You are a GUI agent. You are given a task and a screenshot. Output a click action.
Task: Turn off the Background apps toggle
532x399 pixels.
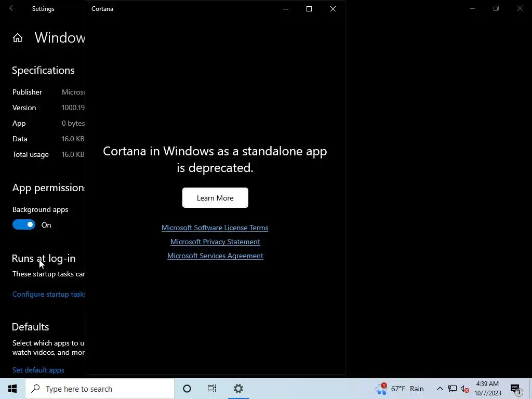[24, 224]
